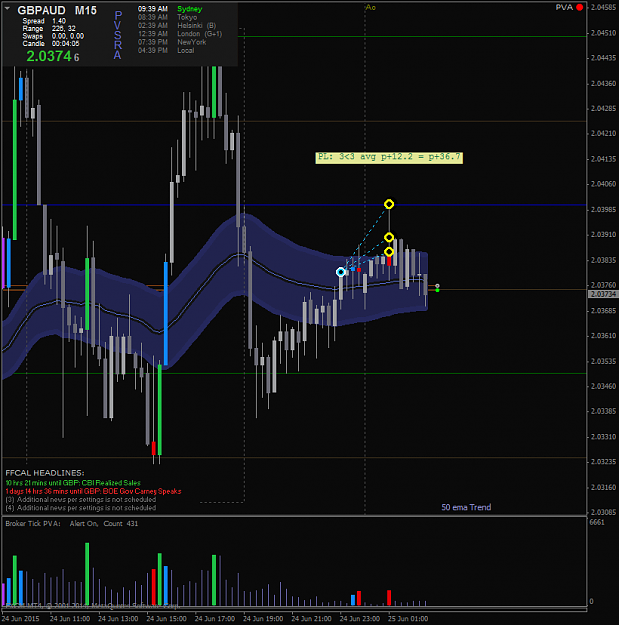Click the Ao label atop the vertical line
Viewport: 619px width, 625px height.
tap(370, 7)
